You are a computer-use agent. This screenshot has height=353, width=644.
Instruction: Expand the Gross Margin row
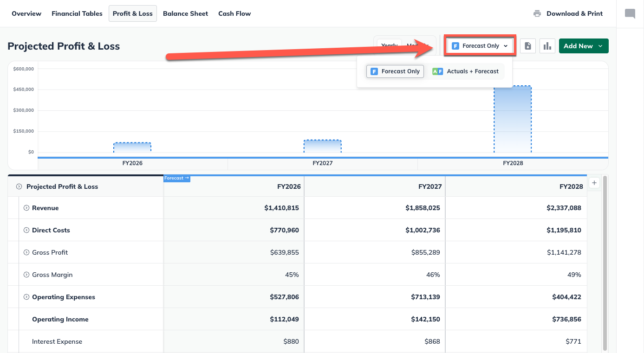coord(26,275)
